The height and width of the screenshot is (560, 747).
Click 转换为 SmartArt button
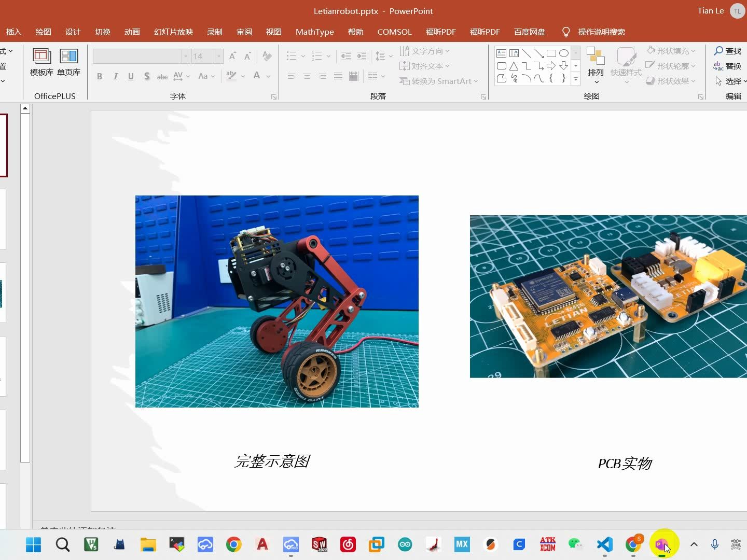438,81
